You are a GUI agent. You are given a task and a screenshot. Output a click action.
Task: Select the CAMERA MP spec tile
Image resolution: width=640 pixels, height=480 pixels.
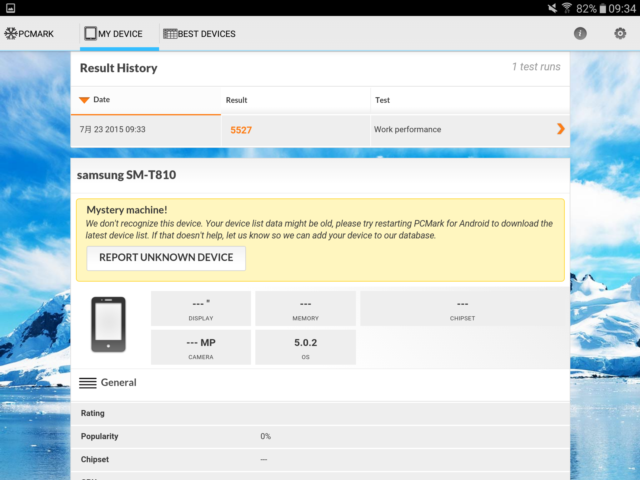pyautogui.click(x=201, y=347)
